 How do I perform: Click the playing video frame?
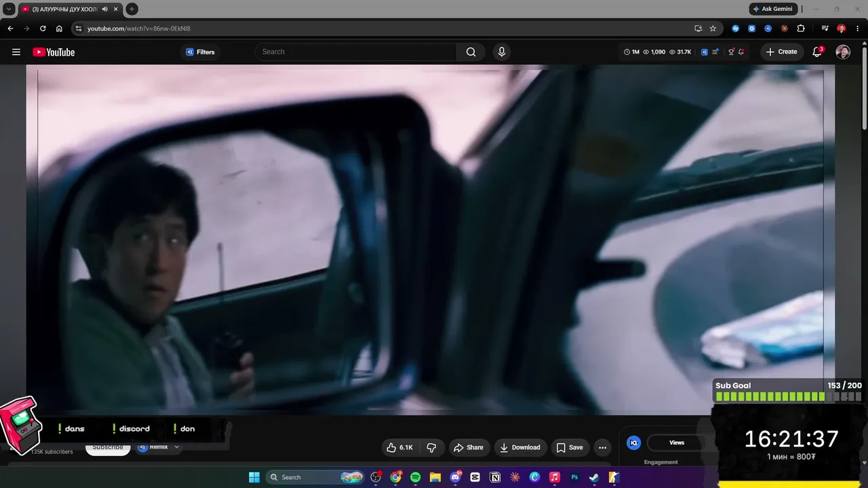tap(431, 239)
